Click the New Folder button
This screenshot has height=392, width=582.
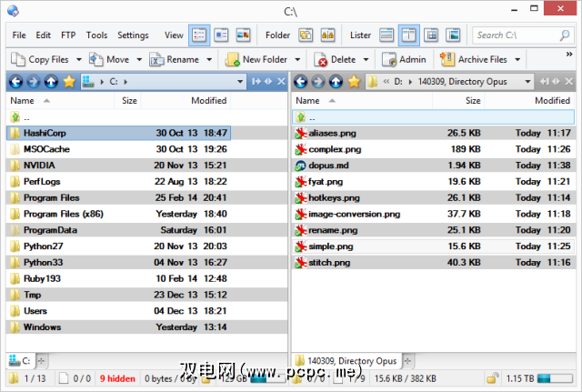(256, 59)
